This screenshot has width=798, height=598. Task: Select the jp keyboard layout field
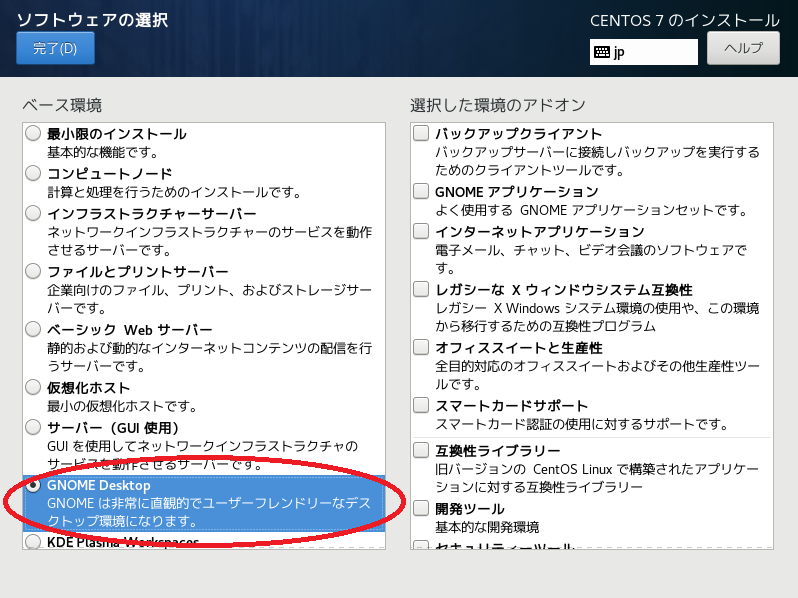(x=644, y=52)
